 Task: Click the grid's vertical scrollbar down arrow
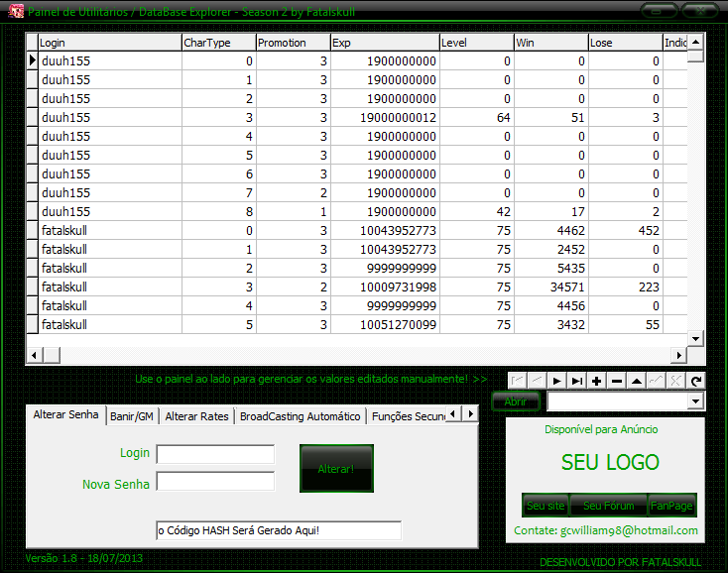696,338
